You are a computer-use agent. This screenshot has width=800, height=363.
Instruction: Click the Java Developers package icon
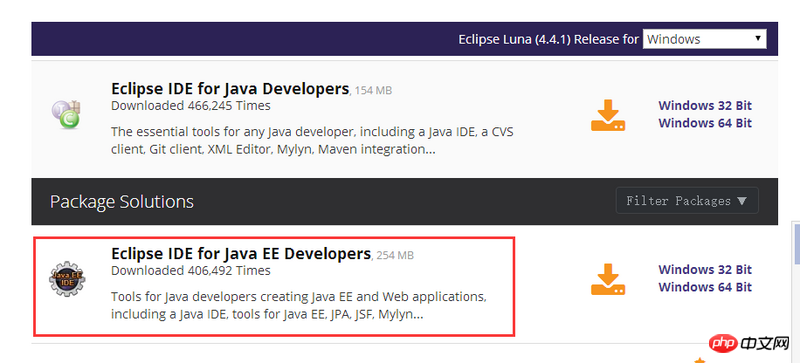67,114
